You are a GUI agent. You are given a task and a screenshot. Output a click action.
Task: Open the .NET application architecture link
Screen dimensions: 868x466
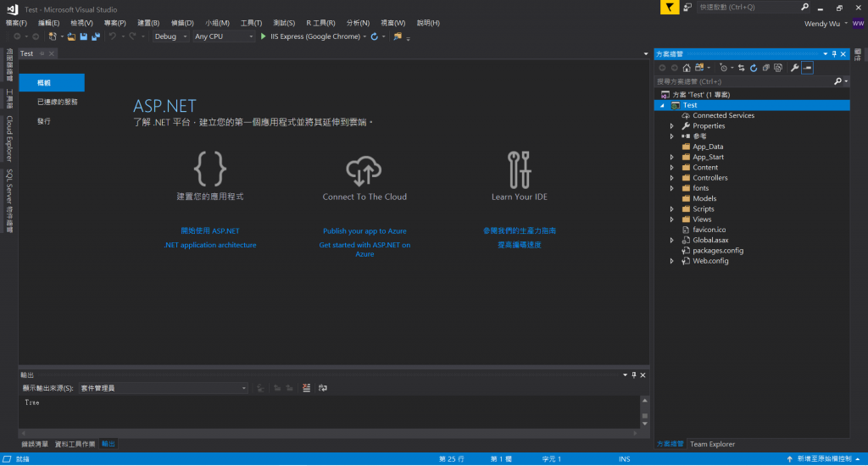(210, 245)
